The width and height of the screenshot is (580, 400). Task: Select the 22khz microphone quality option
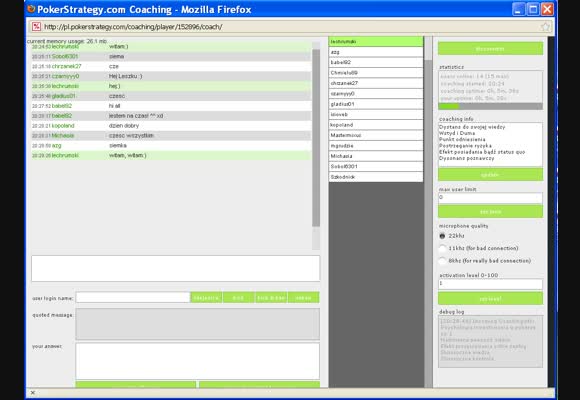click(442, 236)
